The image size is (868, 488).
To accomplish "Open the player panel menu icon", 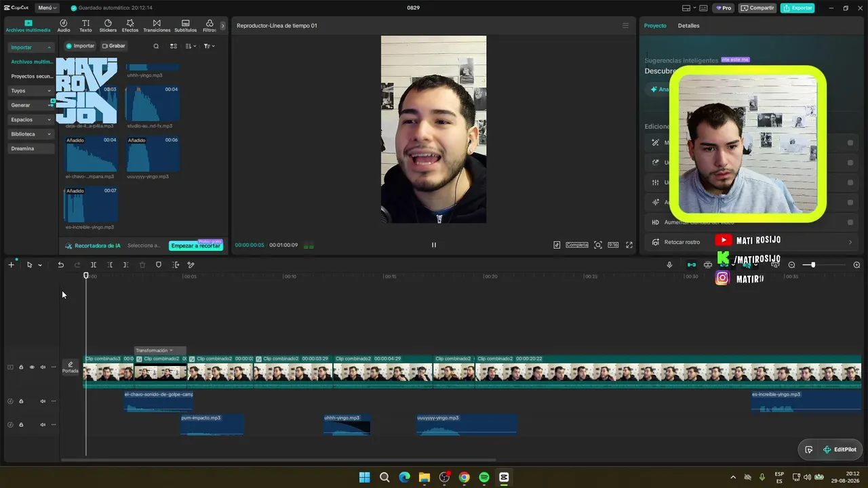I will tap(625, 26).
